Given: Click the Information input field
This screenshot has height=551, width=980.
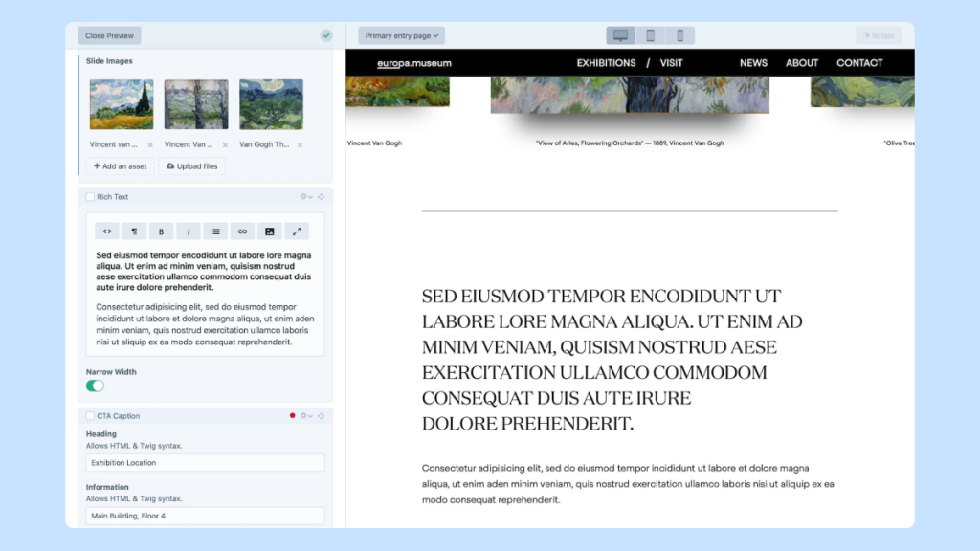Looking at the screenshot, I should [x=205, y=516].
